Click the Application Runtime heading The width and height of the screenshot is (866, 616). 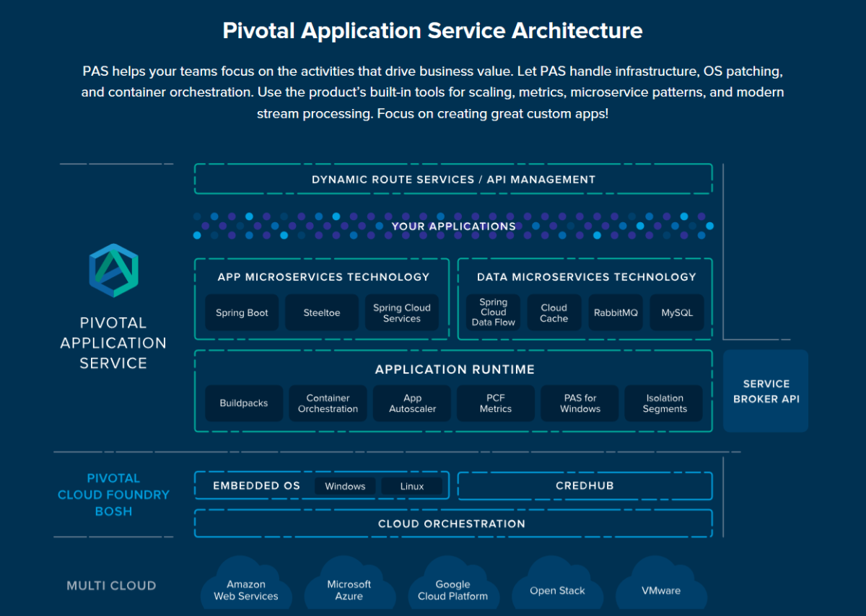[x=455, y=369]
